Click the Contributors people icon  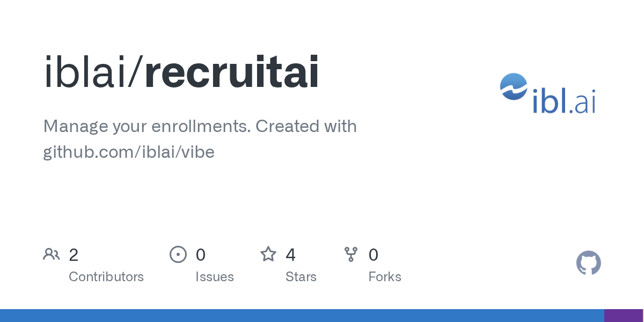point(52,254)
